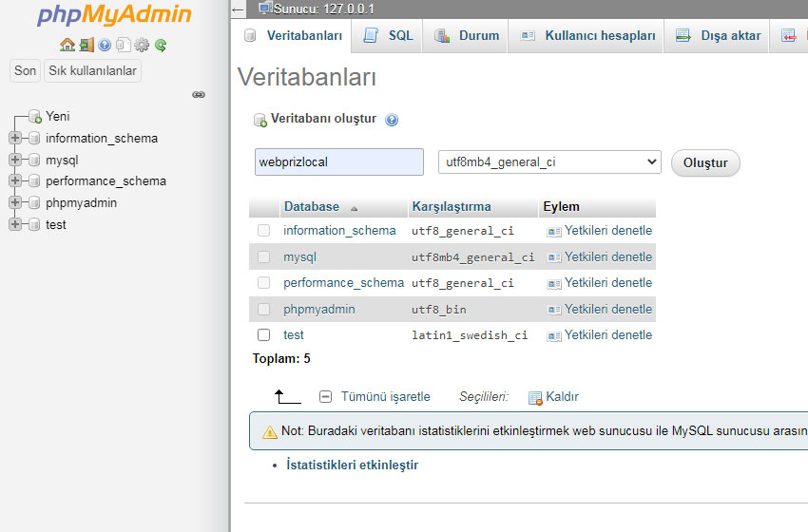Click Yetkileri denetle for mysql
Image resolution: width=808 pixels, height=532 pixels.
(608, 256)
